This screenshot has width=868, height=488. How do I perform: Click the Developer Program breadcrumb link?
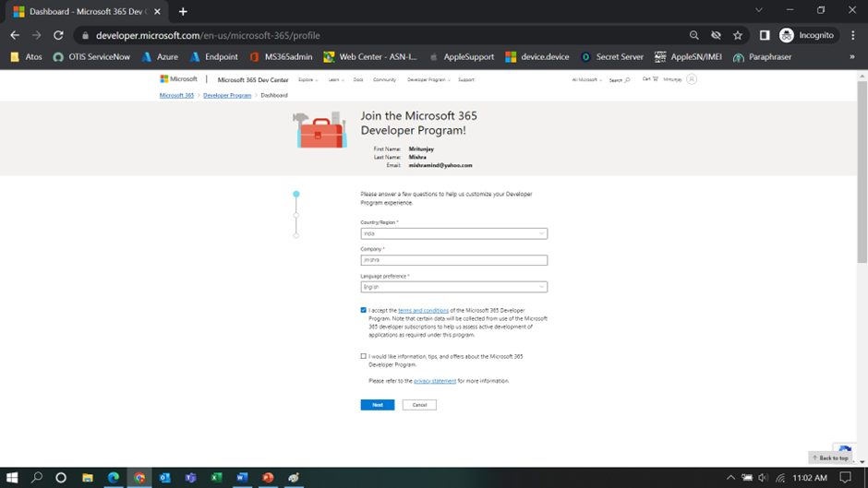pos(227,95)
